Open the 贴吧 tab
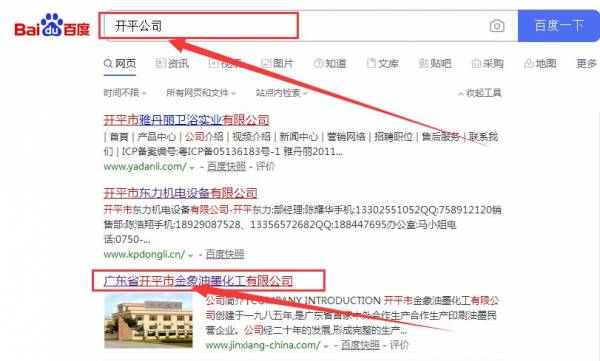Image resolution: width=600 pixels, height=361 pixels. [435, 63]
